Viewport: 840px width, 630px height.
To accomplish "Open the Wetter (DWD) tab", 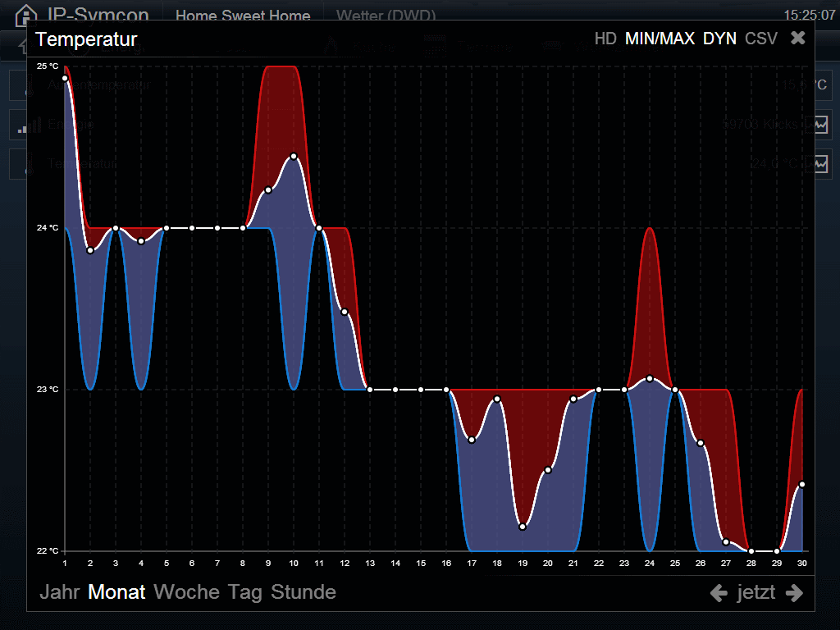I will click(x=386, y=15).
